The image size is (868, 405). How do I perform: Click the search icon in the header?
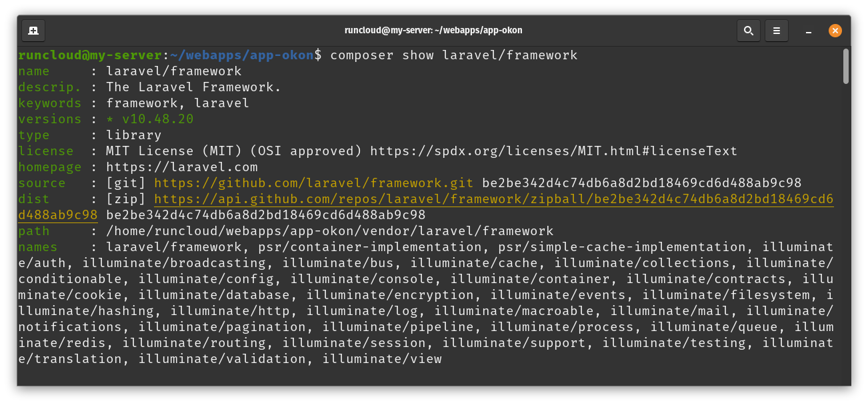tap(749, 30)
